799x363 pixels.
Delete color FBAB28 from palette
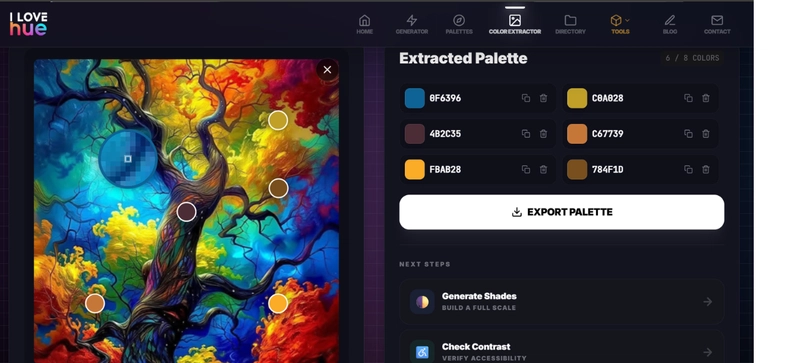pos(543,169)
